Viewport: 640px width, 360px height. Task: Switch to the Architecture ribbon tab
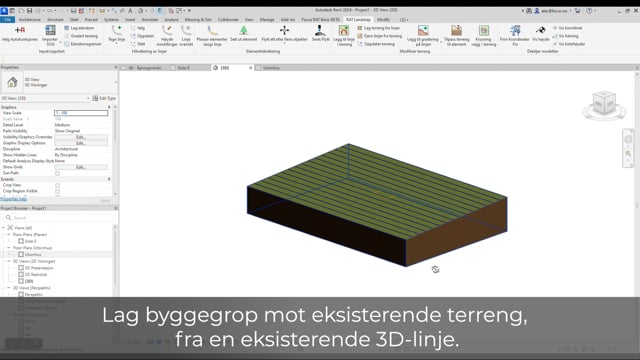click(x=30, y=20)
